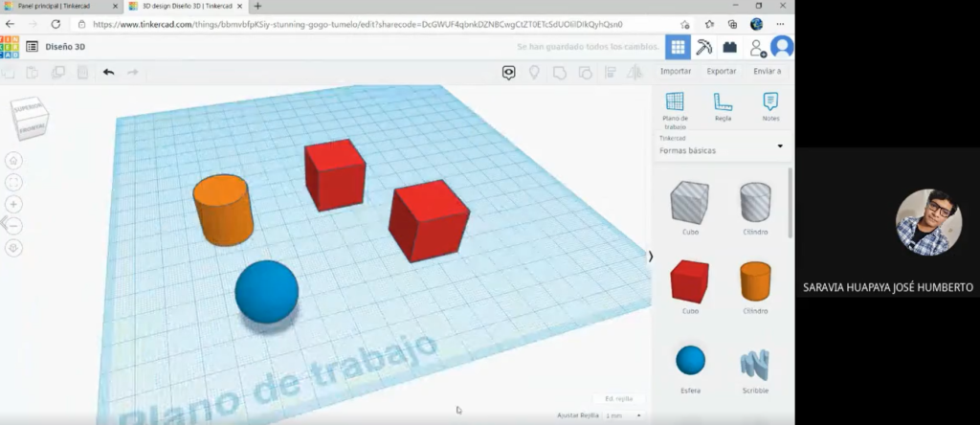The image size is (980, 425).
Task: Click the Enviar a button
Action: [767, 71]
